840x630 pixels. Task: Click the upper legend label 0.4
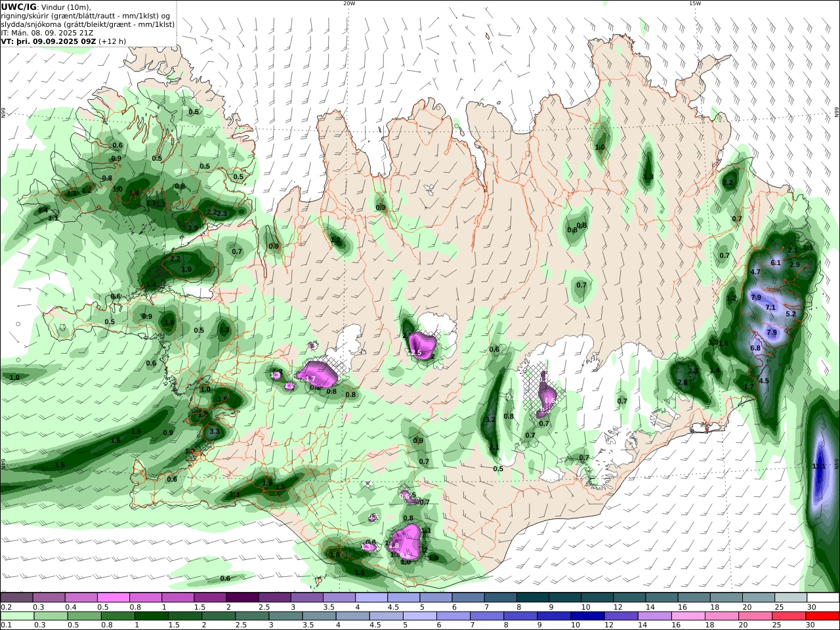[x=71, y=607]
